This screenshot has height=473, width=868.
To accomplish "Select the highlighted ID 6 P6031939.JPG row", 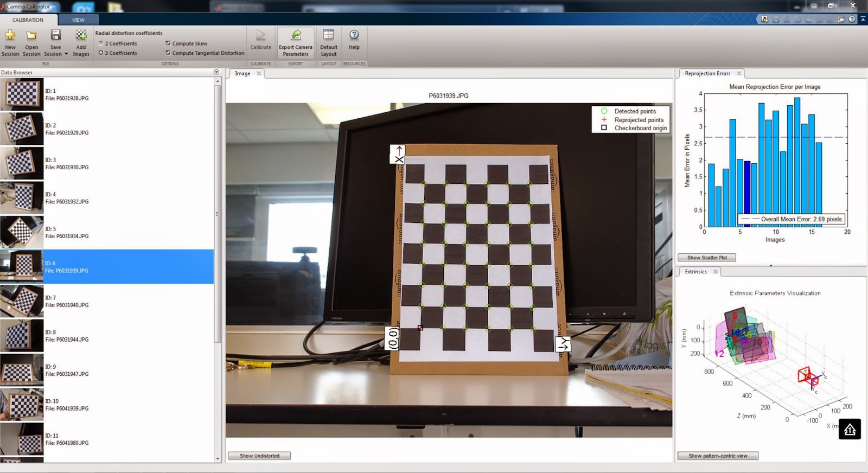I will click(x=107, y=266).
